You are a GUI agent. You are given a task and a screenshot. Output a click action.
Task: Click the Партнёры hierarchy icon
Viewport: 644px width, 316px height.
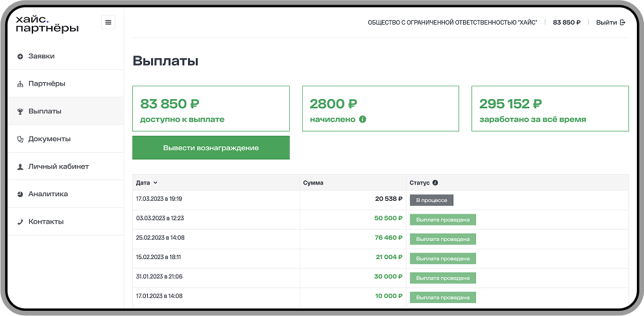(x=20, y=84)
